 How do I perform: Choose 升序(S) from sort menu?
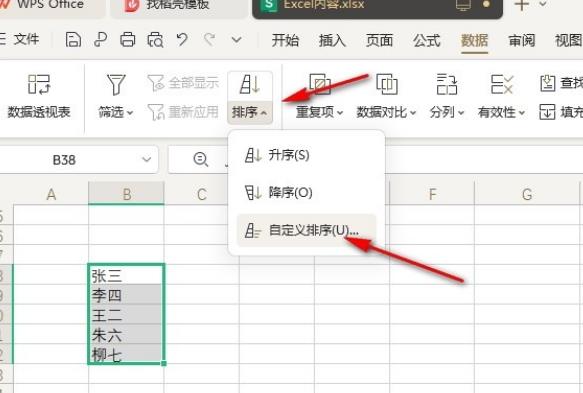click(x=306, y=155)
